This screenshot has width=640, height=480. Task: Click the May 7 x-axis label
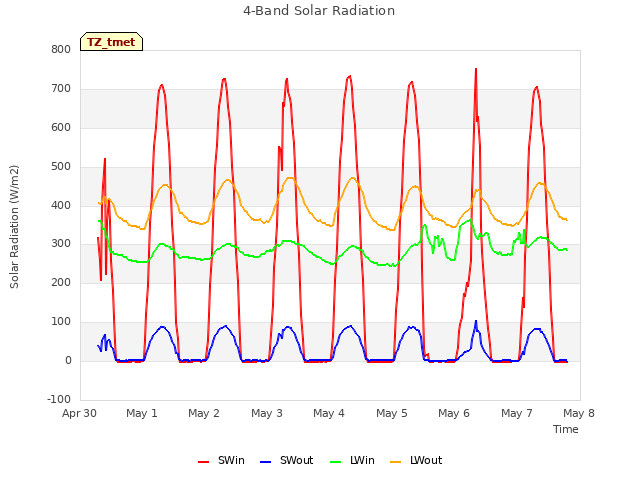516,413
